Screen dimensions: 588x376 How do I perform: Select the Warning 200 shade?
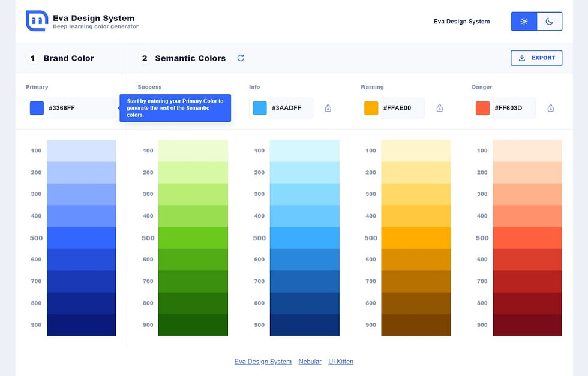416,173
